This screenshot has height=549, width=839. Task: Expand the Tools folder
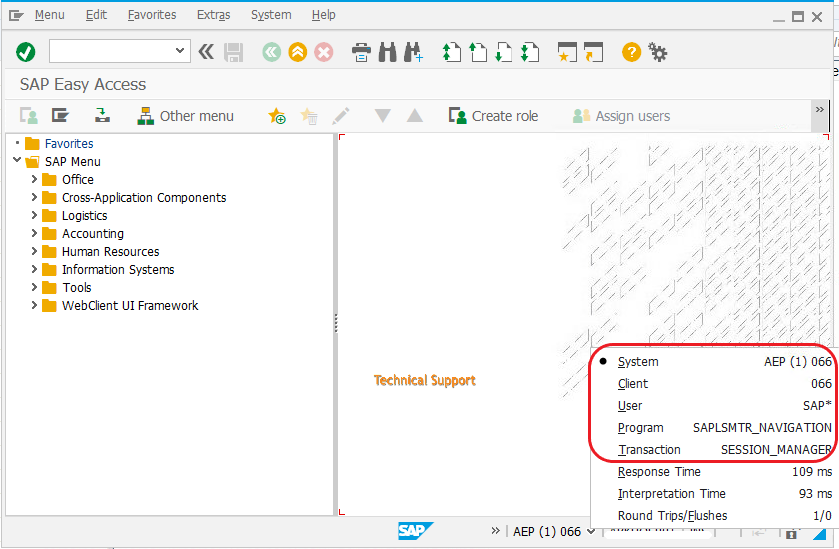click(x=34, y=287)
